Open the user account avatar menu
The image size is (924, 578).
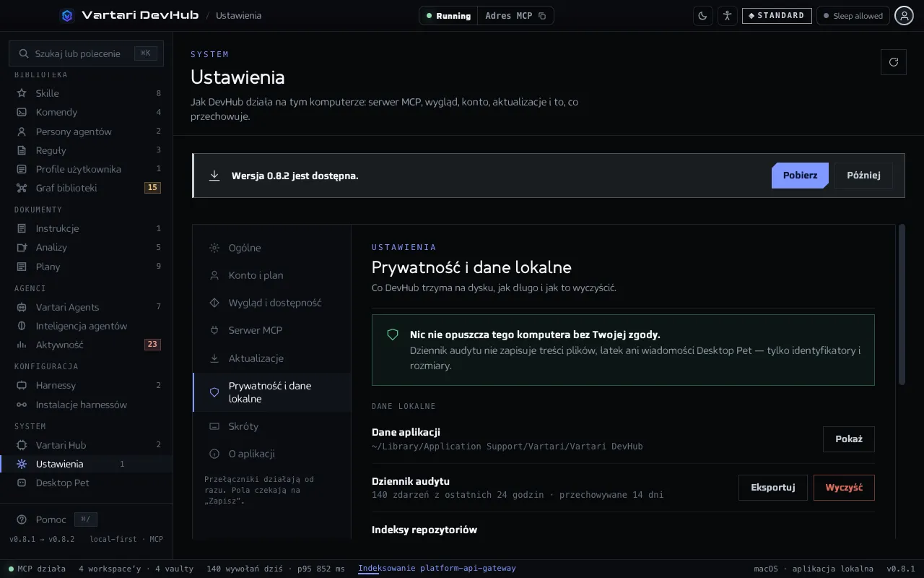(905, 16)
